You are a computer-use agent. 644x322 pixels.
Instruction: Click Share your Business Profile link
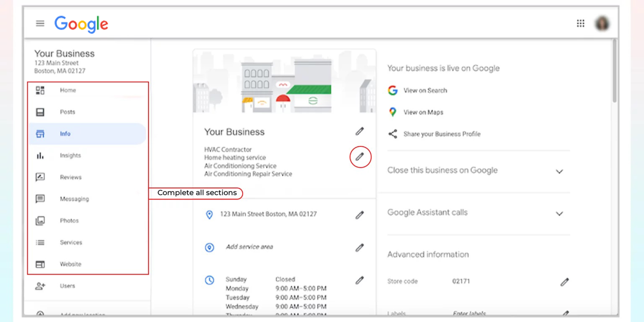[442, 134]
